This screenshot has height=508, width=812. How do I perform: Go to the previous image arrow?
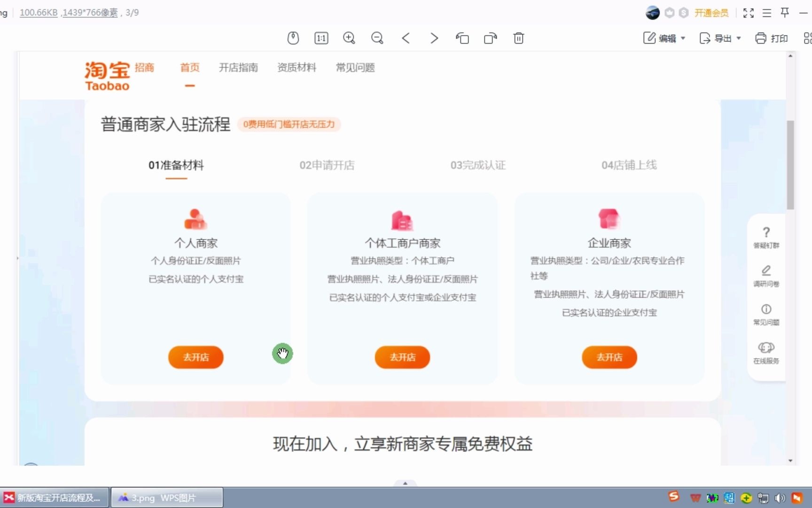(406, 38)
